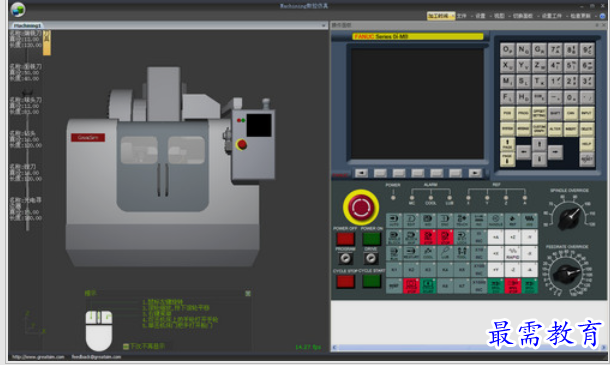Click the PROG function key

tap(523, 114)
